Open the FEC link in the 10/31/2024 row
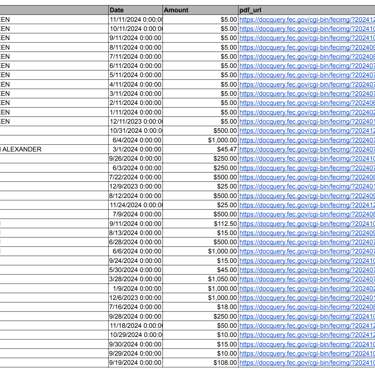Screen dimensions: 375x375 pyautogui.click(x=307, y=131)
